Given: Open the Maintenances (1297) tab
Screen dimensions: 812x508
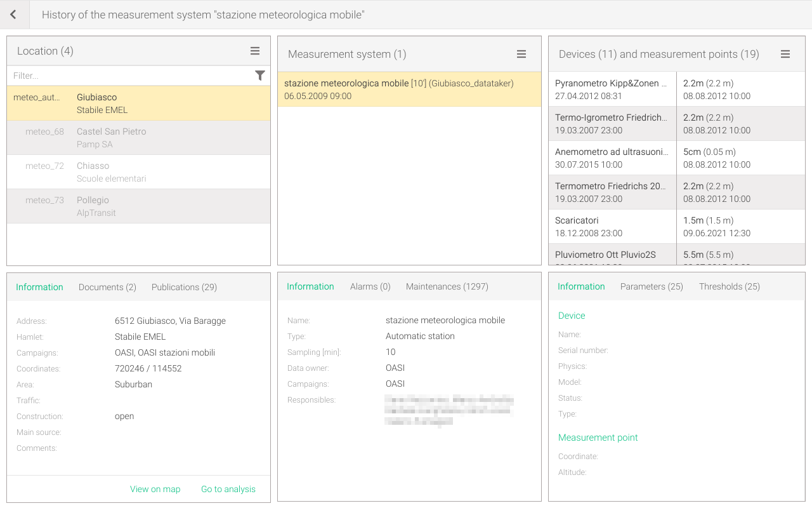Looking at the screenshot, I should click(447, 286).
